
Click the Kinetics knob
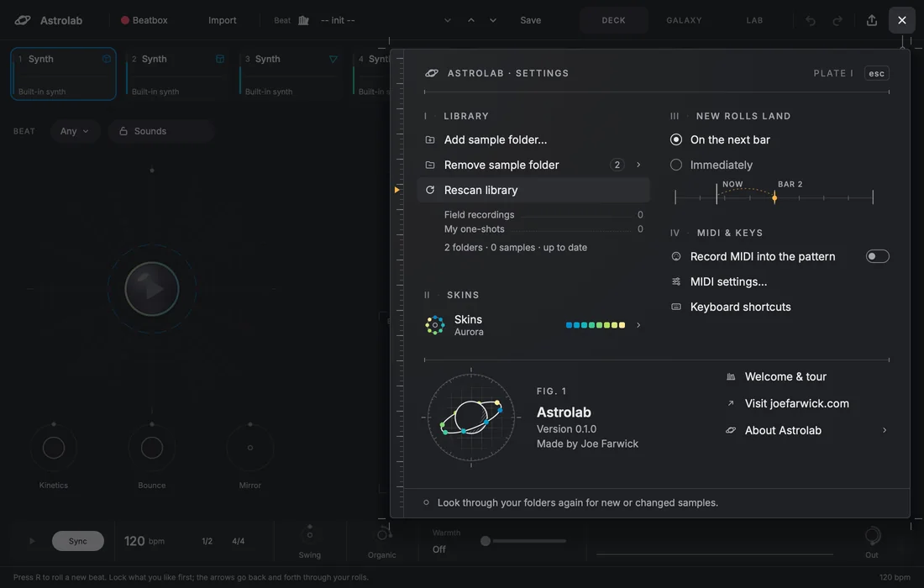54,448
